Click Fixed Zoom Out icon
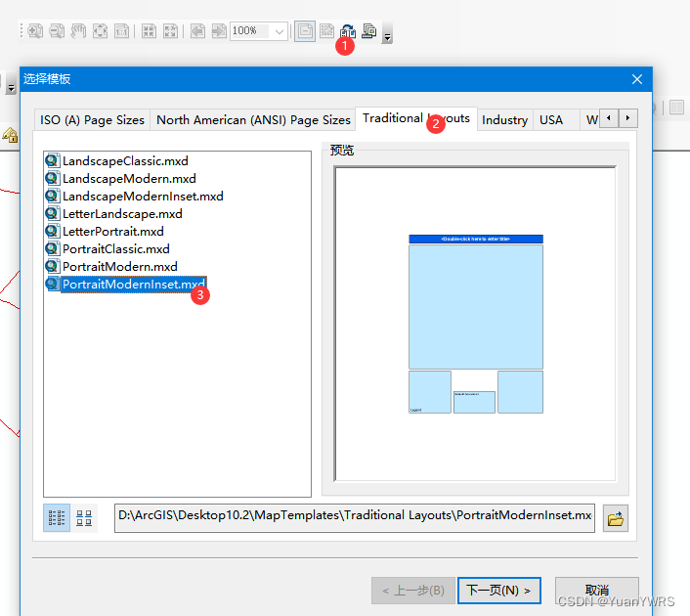The image size is (690, 616). point(171,31)
